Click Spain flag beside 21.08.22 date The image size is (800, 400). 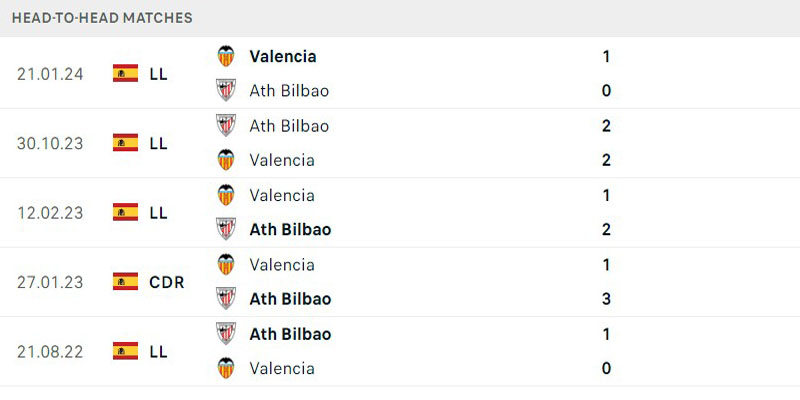[126, 351]
